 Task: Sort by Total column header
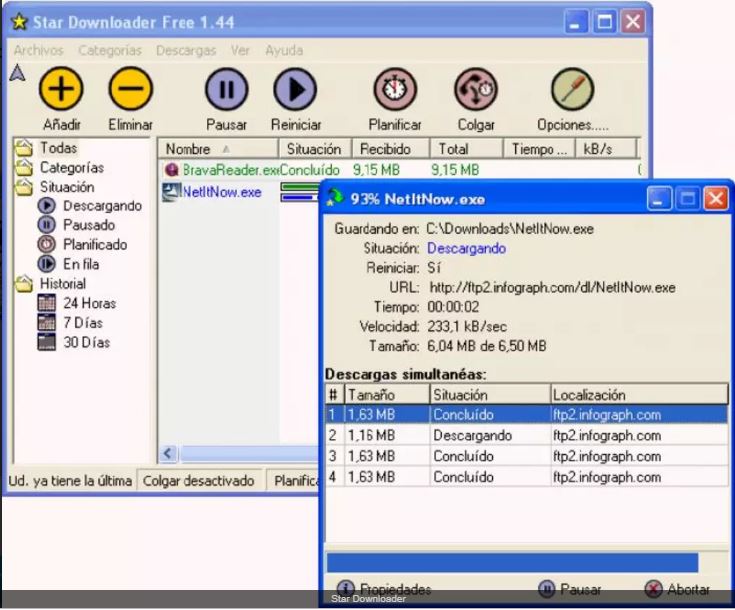coord(466,149)
